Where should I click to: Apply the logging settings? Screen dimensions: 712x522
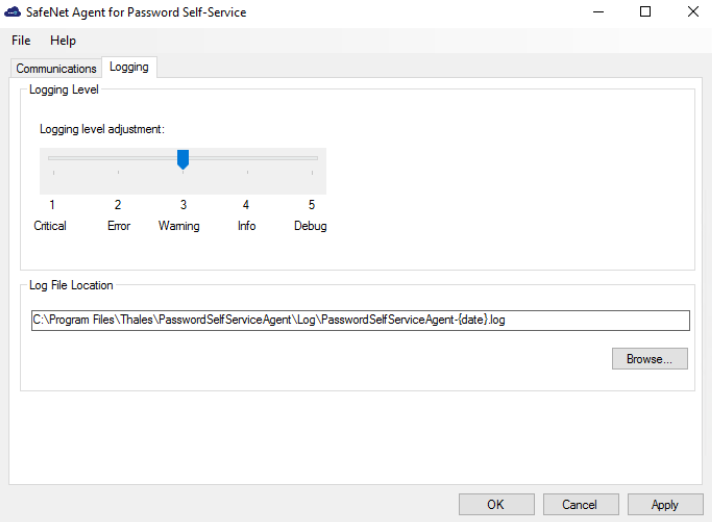coord(665,504)
